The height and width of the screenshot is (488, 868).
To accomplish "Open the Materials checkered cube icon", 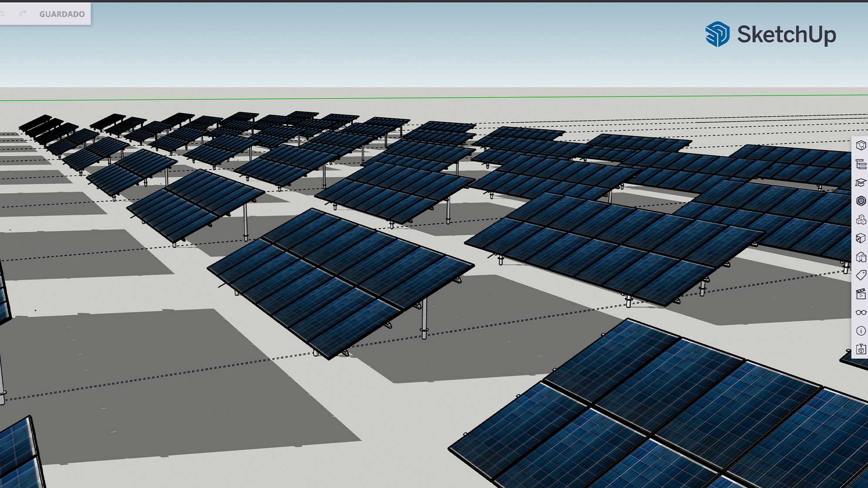I will 861,238.
